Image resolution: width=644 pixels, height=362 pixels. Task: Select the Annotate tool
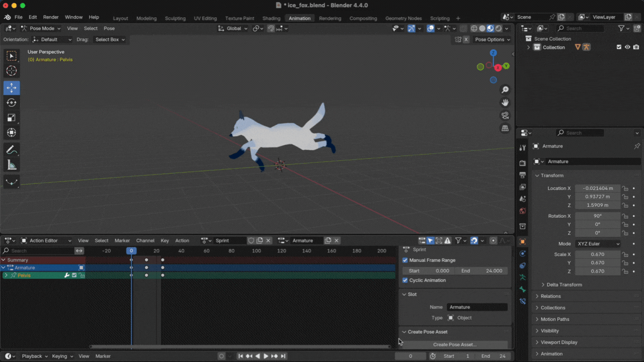pyautogui.click(x=12, y=150)
